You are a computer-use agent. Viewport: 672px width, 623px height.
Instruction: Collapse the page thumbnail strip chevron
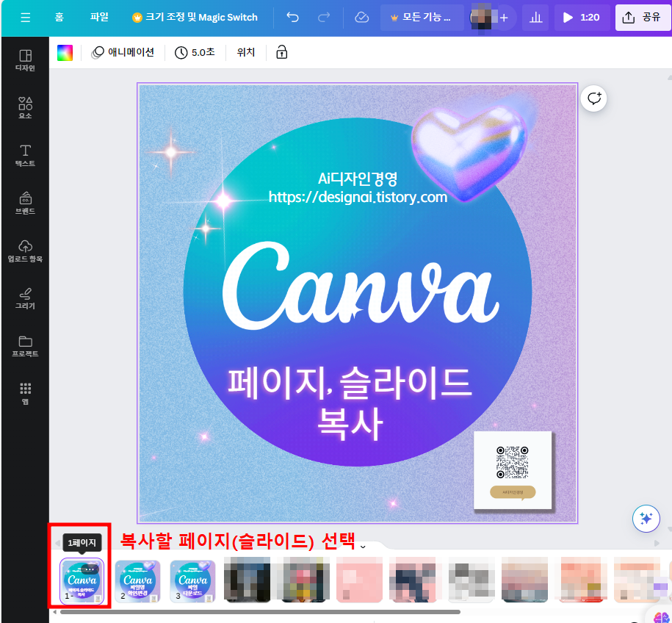(x=363, y=547)
